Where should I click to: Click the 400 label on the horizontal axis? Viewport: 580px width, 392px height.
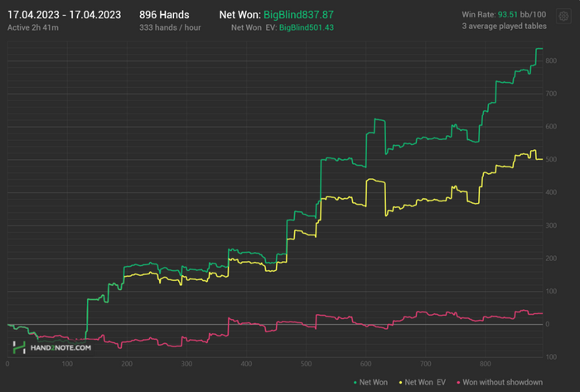(x=246, y=364)
